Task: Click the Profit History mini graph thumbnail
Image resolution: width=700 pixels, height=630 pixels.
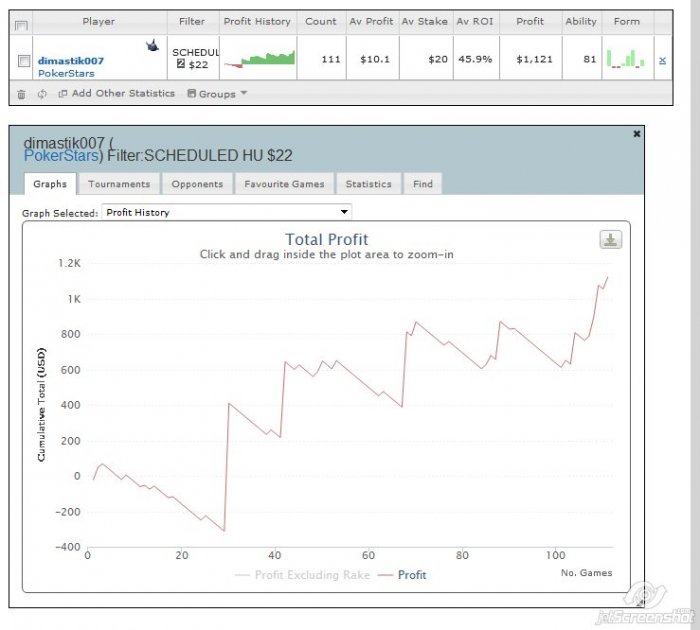Action: 259,58
